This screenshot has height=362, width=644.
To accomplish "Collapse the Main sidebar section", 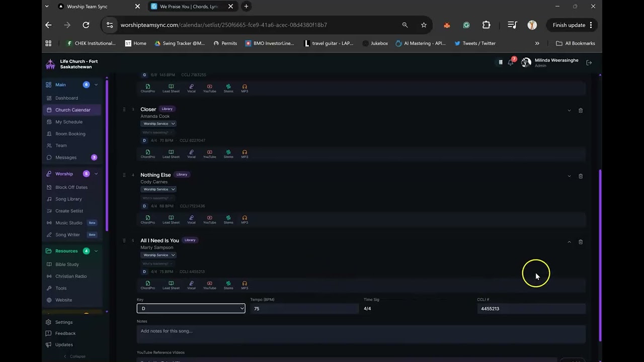I will tap(96, 85).
